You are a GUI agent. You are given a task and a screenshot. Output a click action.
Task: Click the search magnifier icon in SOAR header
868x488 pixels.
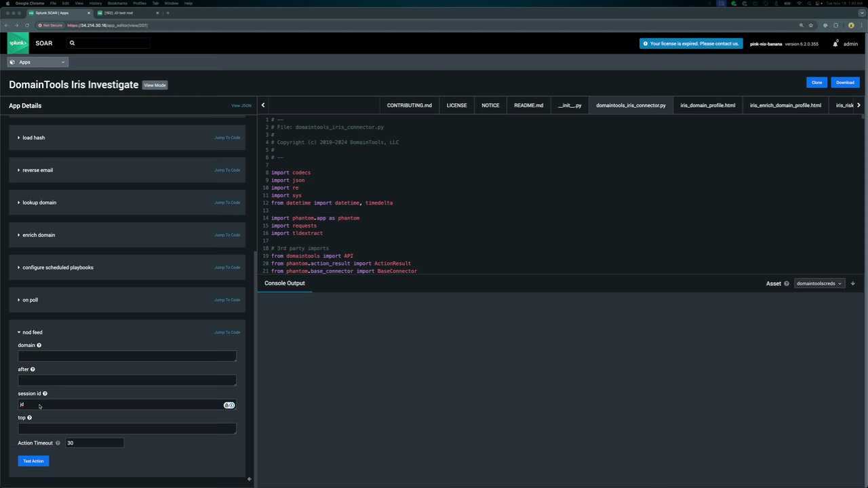click(72, 43)
